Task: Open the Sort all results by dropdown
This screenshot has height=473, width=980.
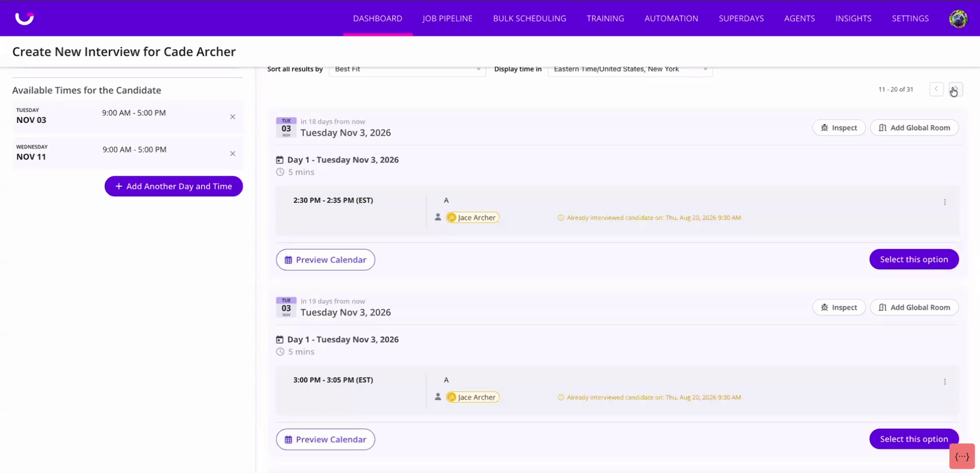Action: 407,69
